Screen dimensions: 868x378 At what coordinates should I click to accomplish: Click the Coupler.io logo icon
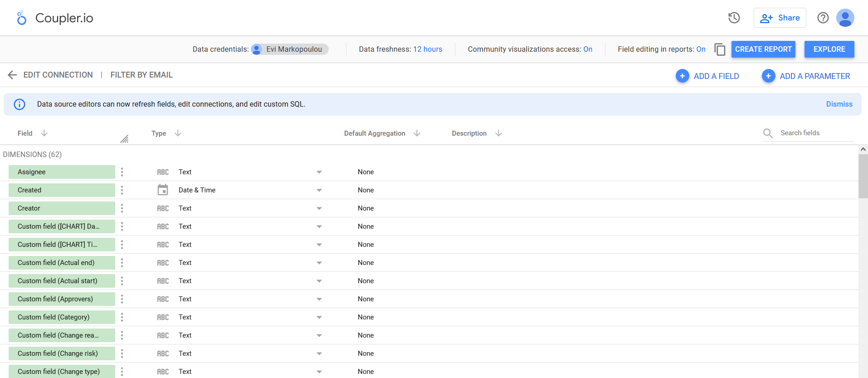21,18
